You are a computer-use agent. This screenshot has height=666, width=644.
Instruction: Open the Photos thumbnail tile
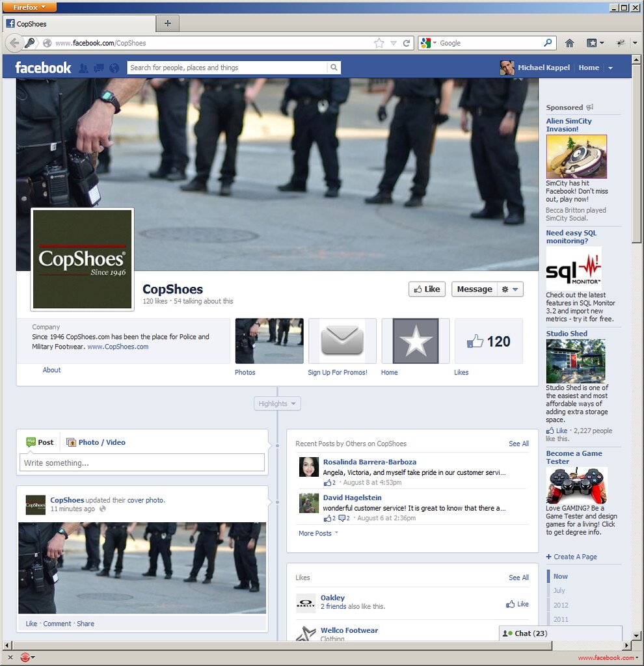[269, 341]
